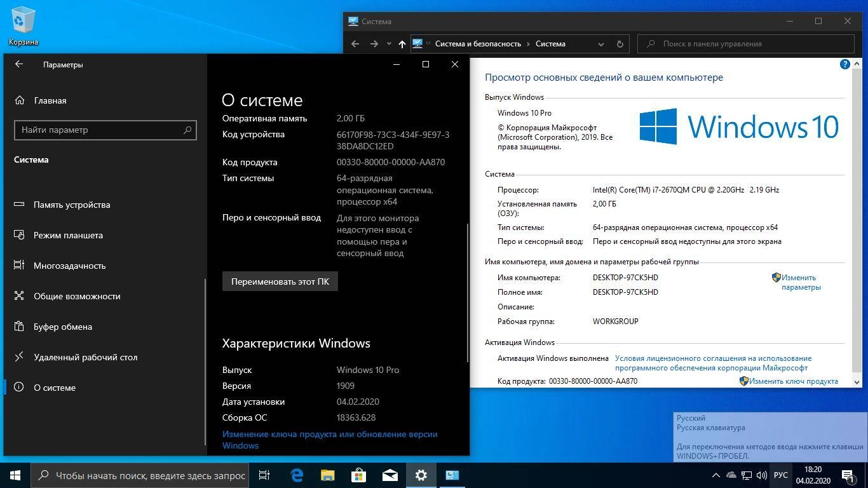Select Система и безопасность breadcrumb
Image resolution: width=868 pixels, height=488 pixels.
[x=478, y=44]
